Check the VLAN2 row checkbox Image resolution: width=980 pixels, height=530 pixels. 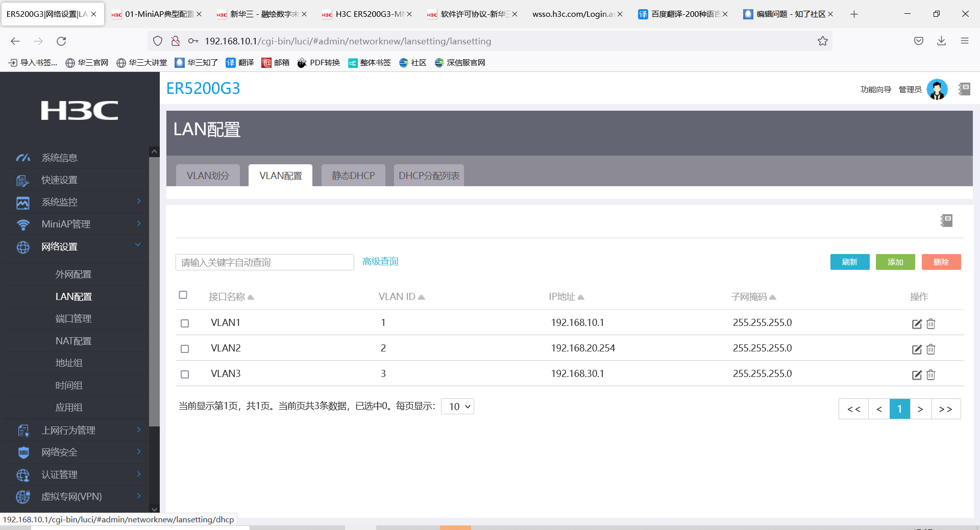185,349
